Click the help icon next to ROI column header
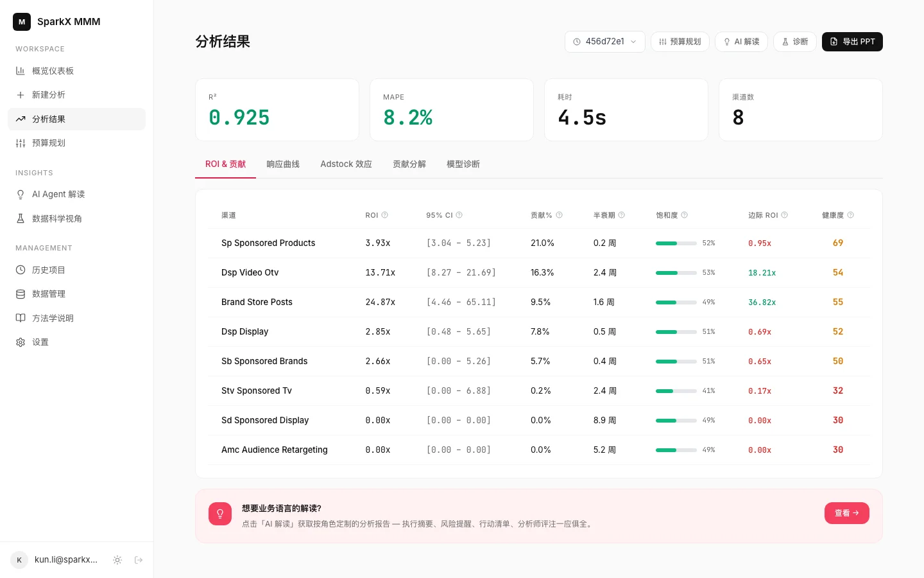Screen dimensions: 924x578 385,215
